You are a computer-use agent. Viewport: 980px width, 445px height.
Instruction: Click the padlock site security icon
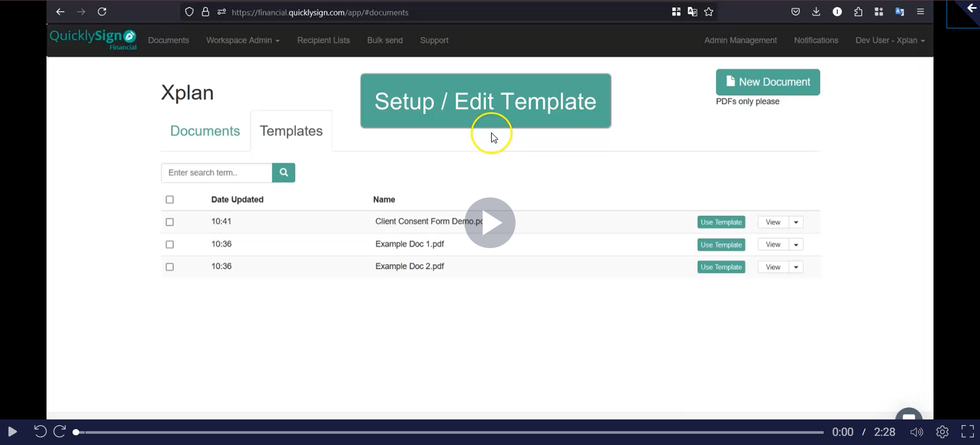pyautogui.click(x=205, y=12)
